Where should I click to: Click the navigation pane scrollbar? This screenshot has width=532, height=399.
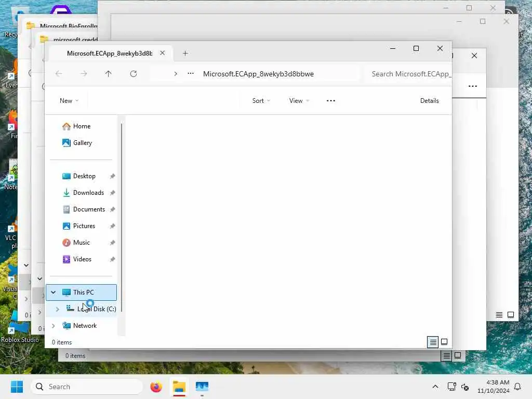(122, 217)
